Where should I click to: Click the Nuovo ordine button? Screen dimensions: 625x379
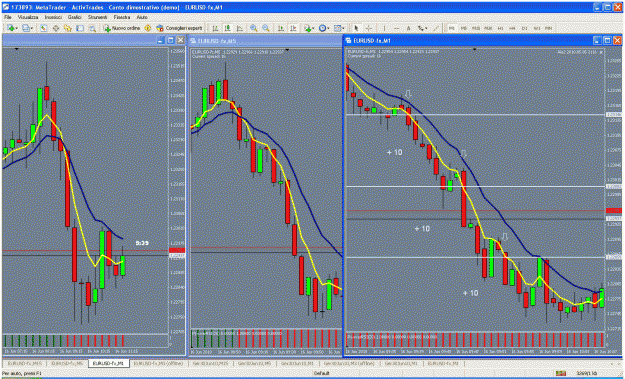(122, 28)
